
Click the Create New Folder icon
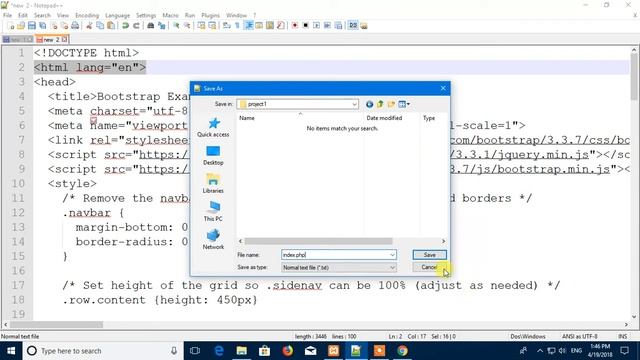pos(391,104)
